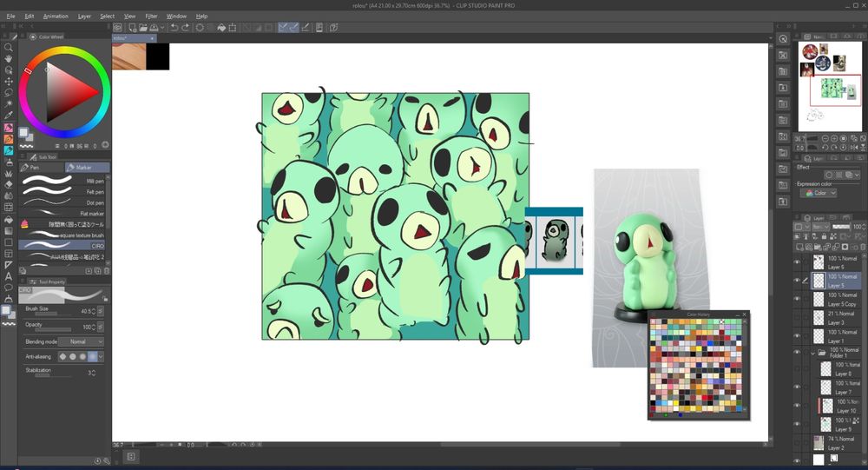Click the Redo arrow in toolbar
The width and height of the screenshot is (868, 470).
pos(186,28)
